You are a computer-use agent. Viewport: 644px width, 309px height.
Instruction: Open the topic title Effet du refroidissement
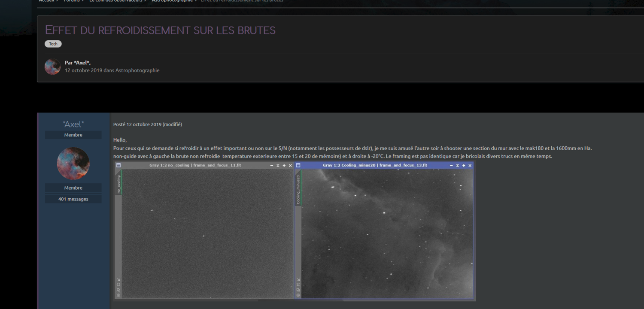(x=160, y=30)
